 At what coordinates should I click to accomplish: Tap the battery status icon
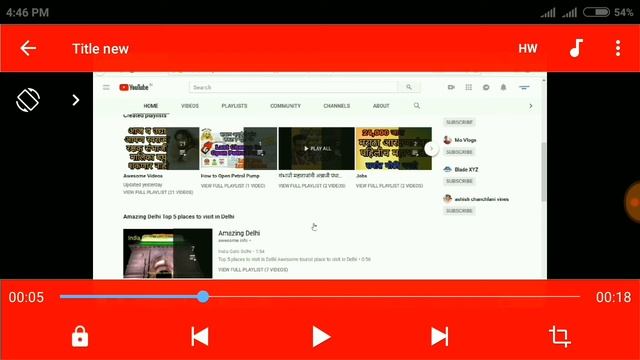[x=596, y=12]
